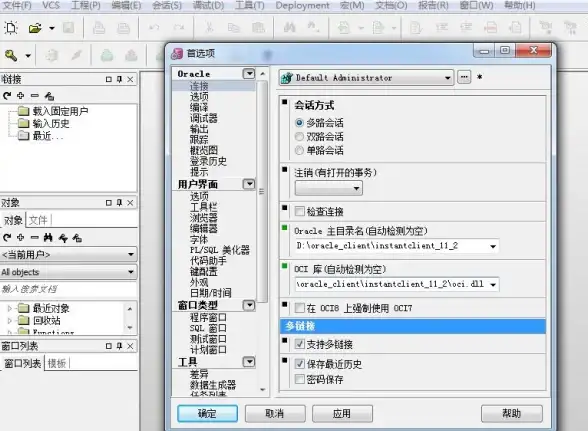Viewport: 588px width, 431px height.
Task: Refresh the 对象 panel browser
Action: point(7,237)
